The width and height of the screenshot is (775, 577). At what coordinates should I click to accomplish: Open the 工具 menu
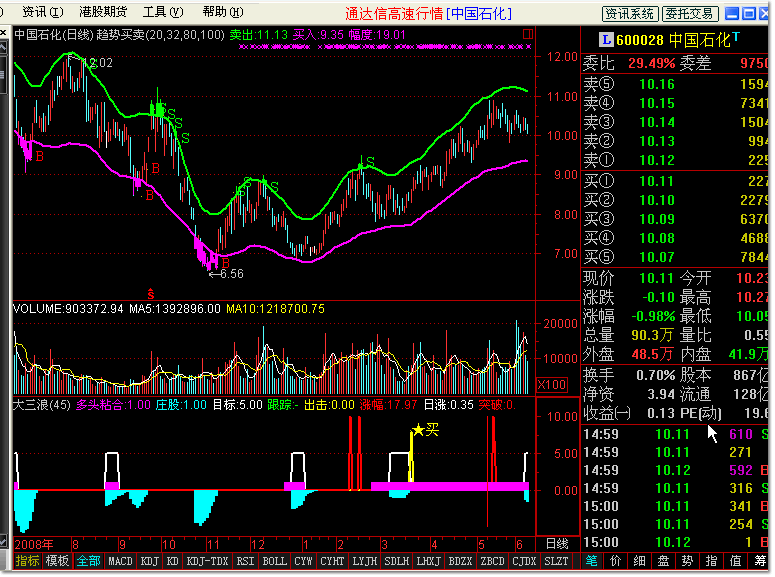click(x=163, y=11)
